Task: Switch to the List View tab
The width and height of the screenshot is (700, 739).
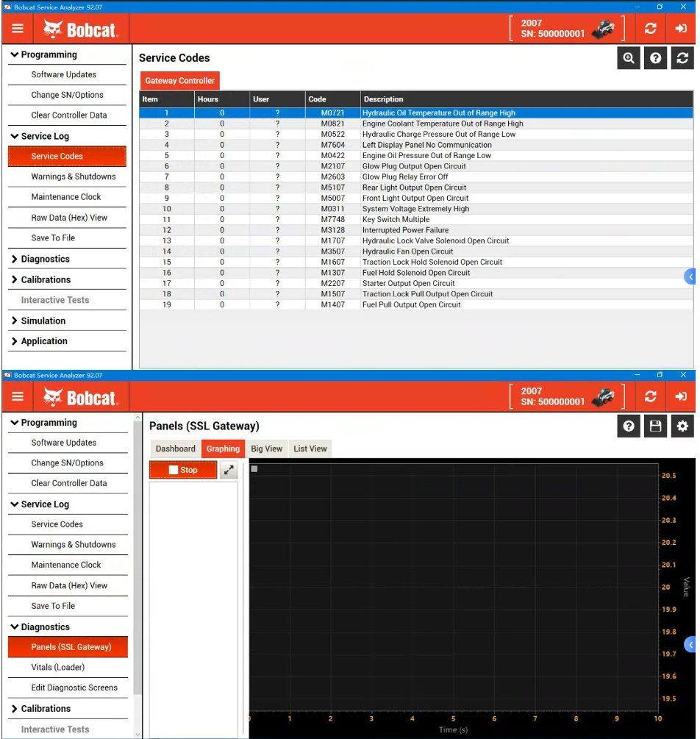Action: coord(310,449)
